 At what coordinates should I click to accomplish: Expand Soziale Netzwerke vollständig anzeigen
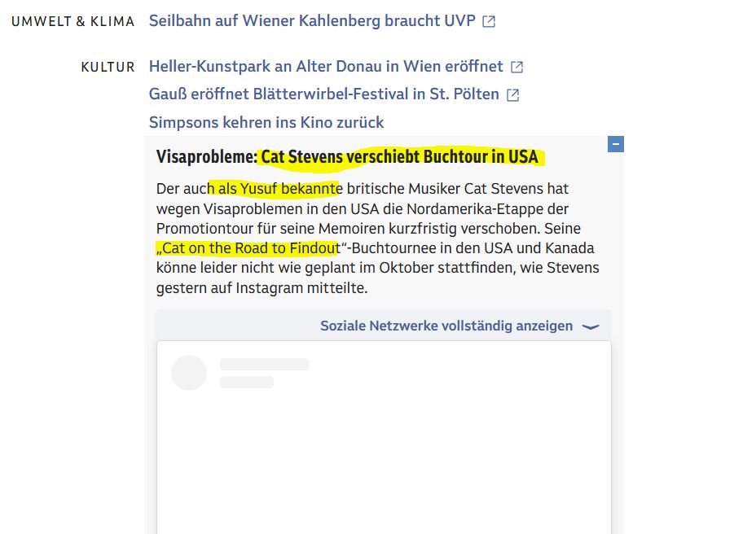(446, 326)
